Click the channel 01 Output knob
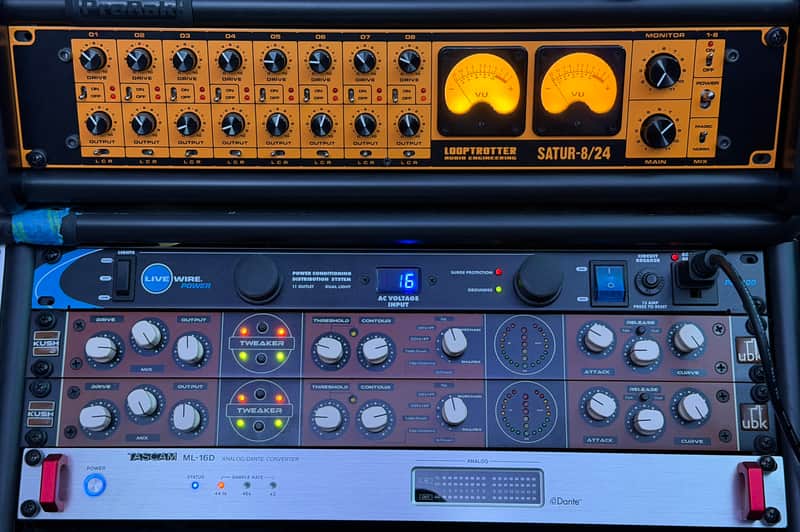 (98, 123)
